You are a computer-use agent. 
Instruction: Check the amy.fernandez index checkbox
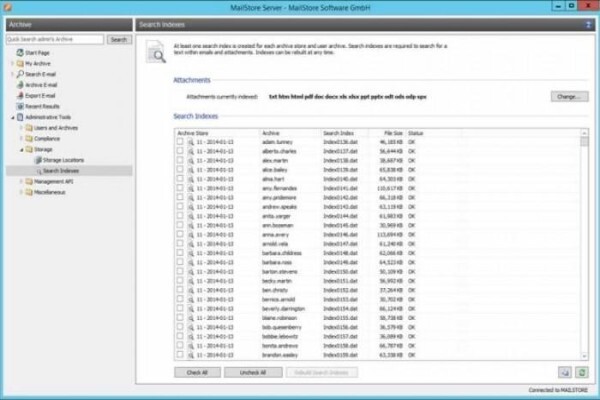(180, 188)
